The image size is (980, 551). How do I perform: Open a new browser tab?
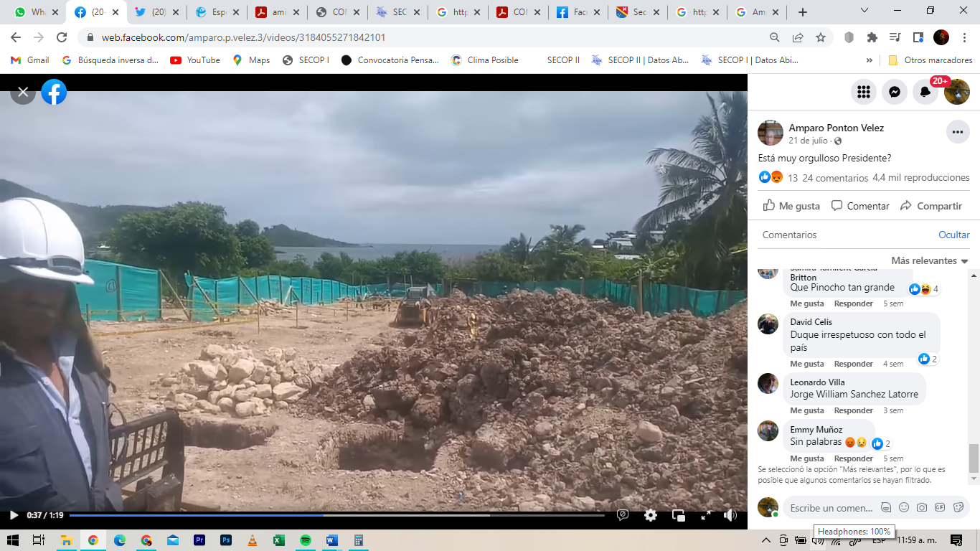tap(803, 12)
